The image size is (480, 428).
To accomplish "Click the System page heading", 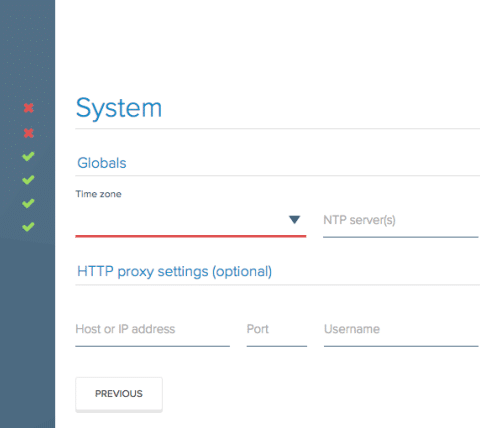I will [119, 108].
